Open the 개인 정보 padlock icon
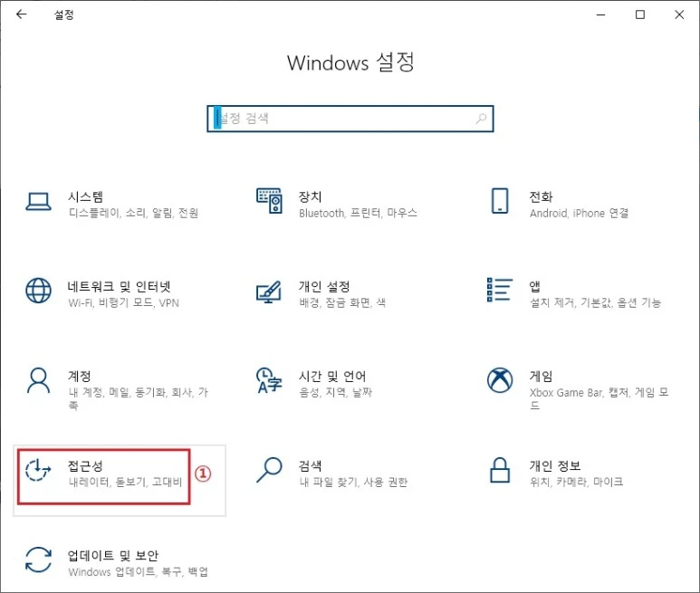This screenshot has height=593, width=700. coord(500,470)
